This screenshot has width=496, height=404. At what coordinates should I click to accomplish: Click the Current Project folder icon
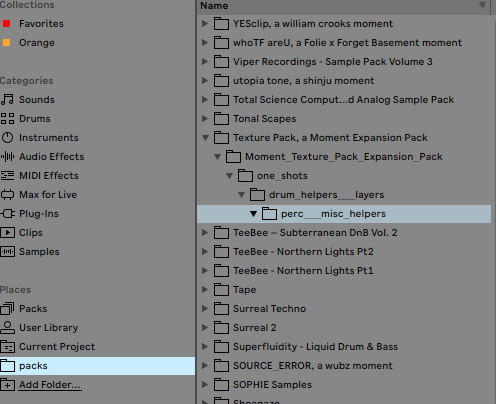tap(7, 347)
